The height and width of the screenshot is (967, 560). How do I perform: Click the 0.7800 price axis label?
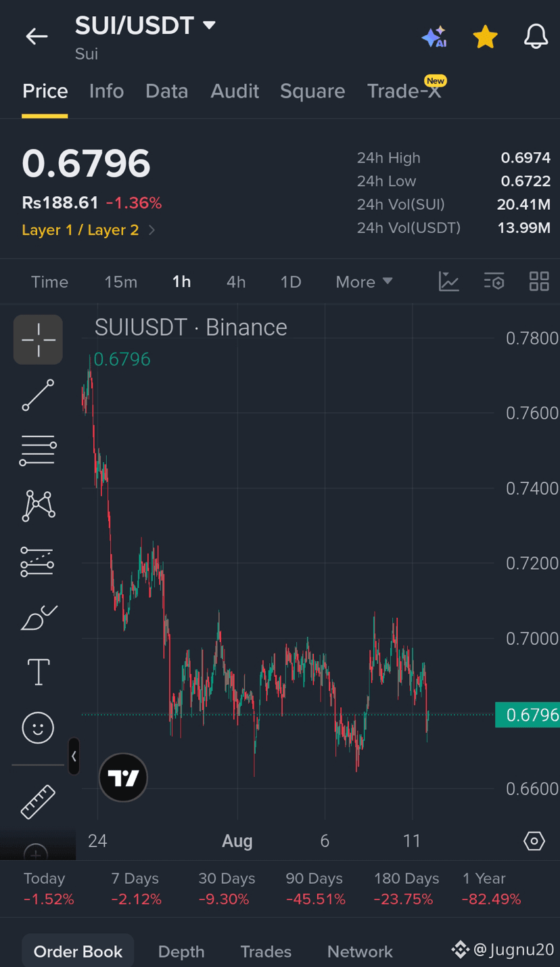pyautogui.click(x=532, y=338)
